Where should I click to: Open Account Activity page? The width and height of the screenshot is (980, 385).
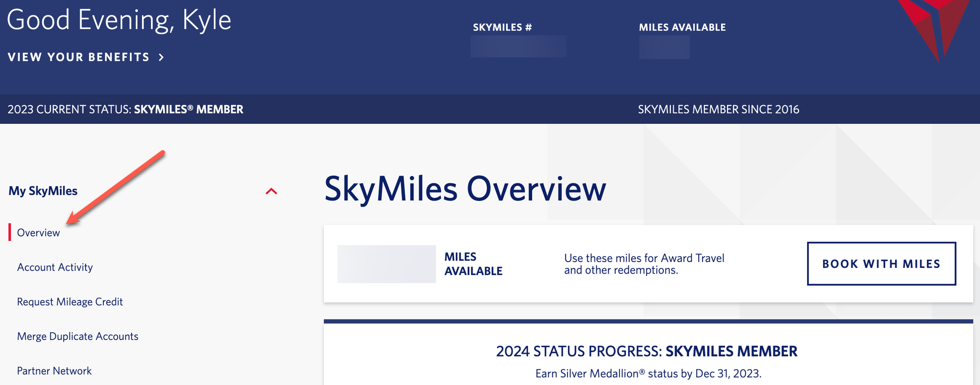click(x=55, y=267)
